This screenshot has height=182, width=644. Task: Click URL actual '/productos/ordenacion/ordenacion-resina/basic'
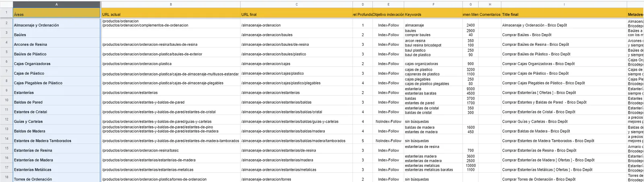pyautogui.click(x=171, y=149)
